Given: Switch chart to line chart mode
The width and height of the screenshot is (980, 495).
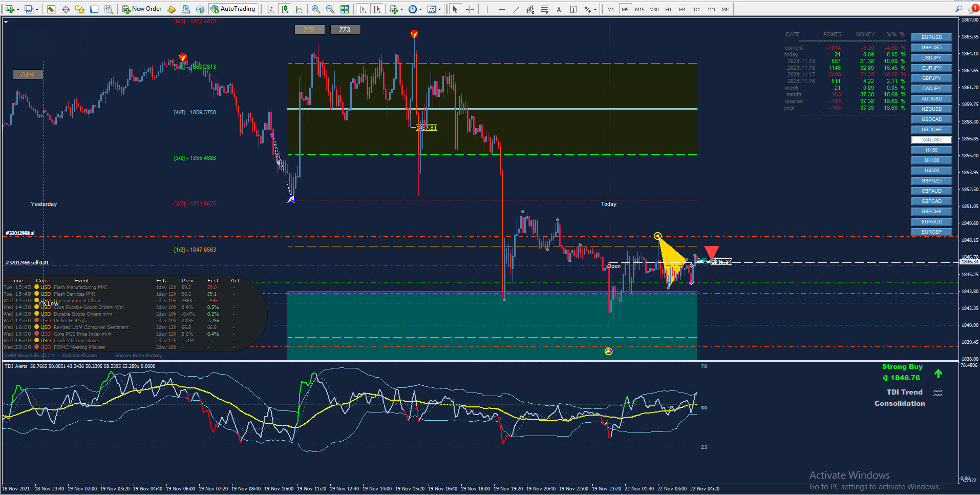Looking at the screenshot, I should point(299,9).
